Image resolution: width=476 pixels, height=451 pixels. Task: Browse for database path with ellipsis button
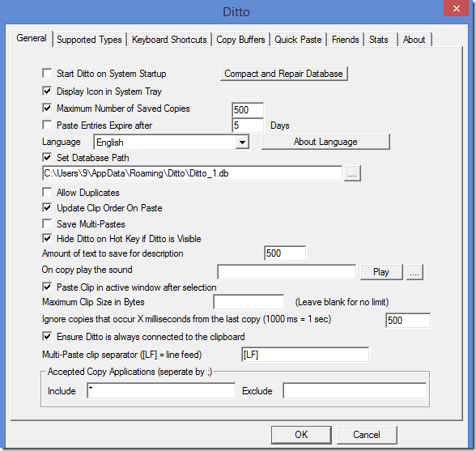(352, 173)
